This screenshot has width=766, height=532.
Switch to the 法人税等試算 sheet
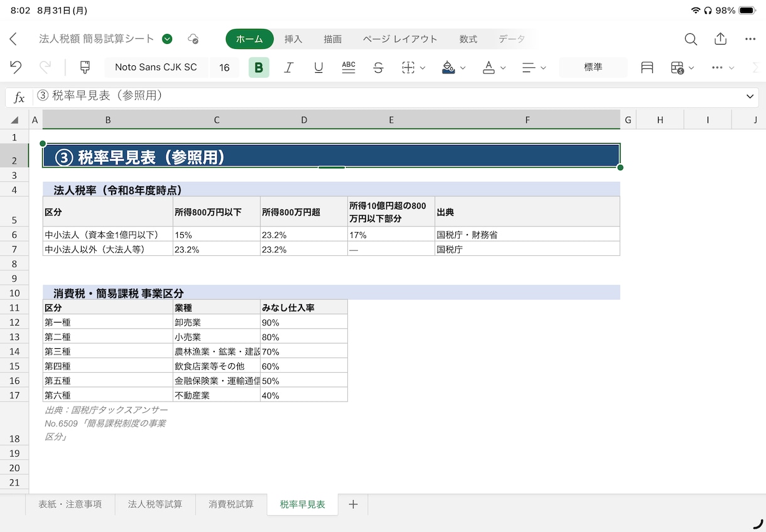[155, 504]
